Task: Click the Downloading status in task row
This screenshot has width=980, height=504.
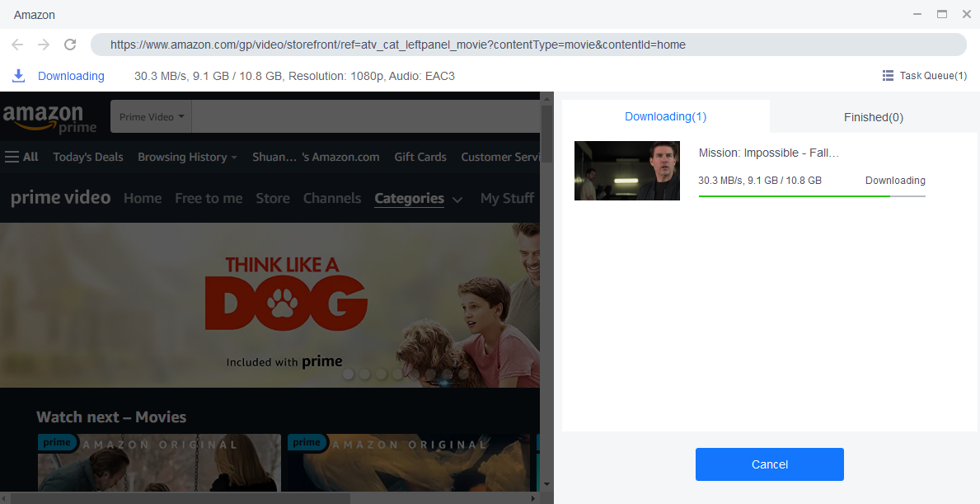Action: pos(895,180)
